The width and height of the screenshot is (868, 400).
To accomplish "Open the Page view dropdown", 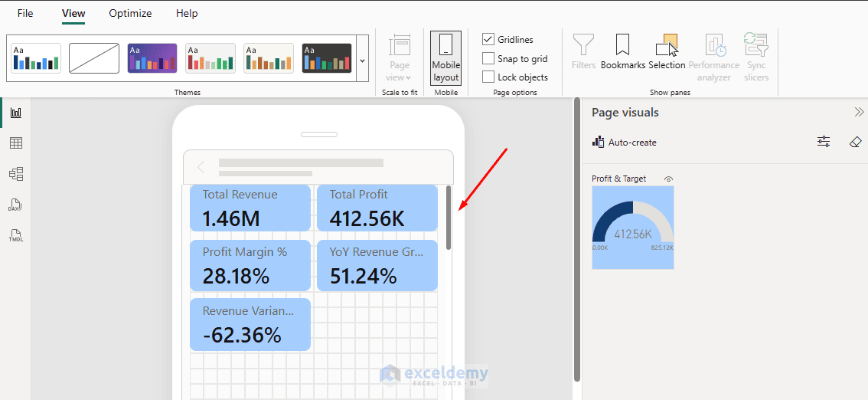I will pyautogui.click(x=399, y=57).
